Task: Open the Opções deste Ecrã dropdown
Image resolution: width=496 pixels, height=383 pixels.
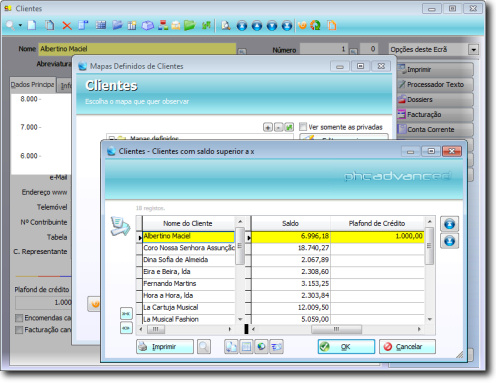Action: click(473, 50)
